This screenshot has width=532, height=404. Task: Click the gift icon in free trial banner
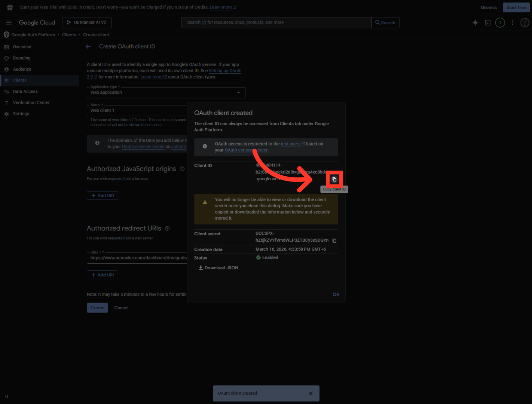click(x=10, y=7)
